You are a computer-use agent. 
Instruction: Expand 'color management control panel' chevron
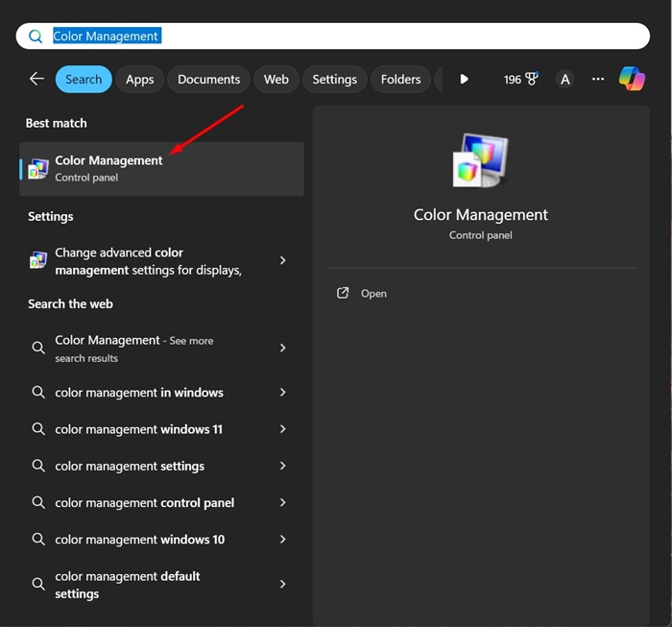(283, 502)
